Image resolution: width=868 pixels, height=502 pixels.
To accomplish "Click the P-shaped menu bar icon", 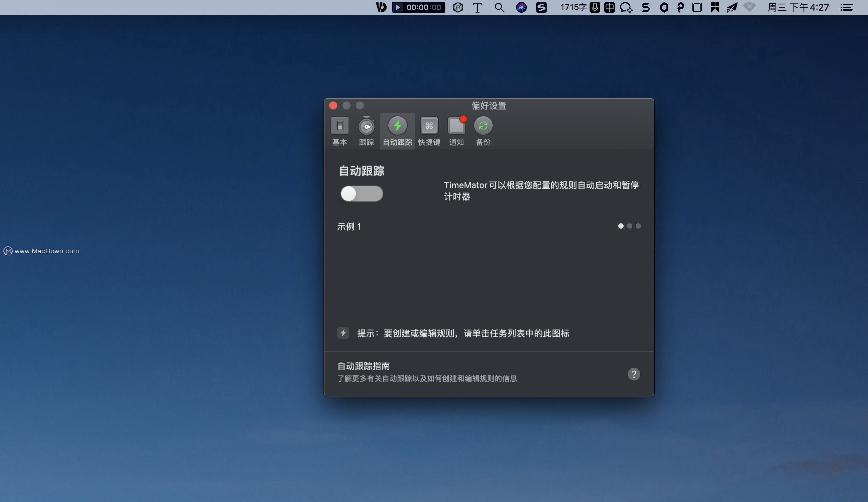I will click(680, 7).
